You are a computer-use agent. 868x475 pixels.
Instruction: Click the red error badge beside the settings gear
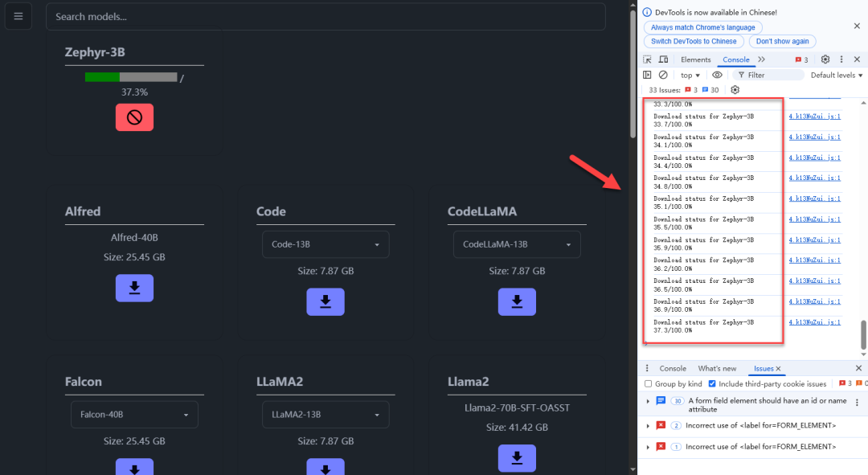tap(801, 59)
